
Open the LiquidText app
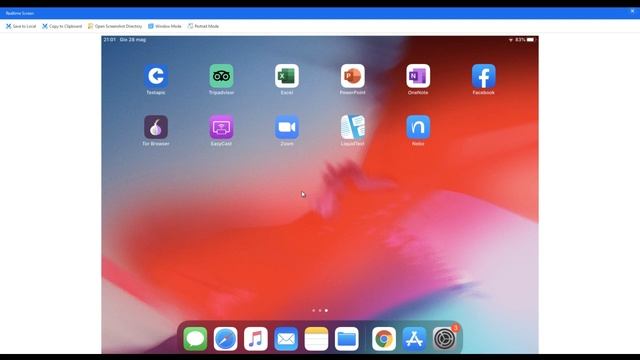[353, 127]
